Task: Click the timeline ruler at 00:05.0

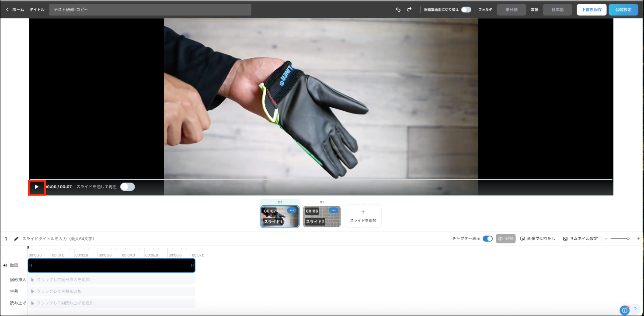Action: (152, 255)
